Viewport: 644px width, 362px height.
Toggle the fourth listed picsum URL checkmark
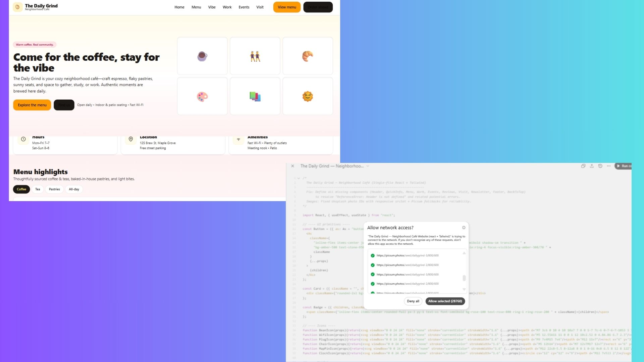[x=373, y=284]
